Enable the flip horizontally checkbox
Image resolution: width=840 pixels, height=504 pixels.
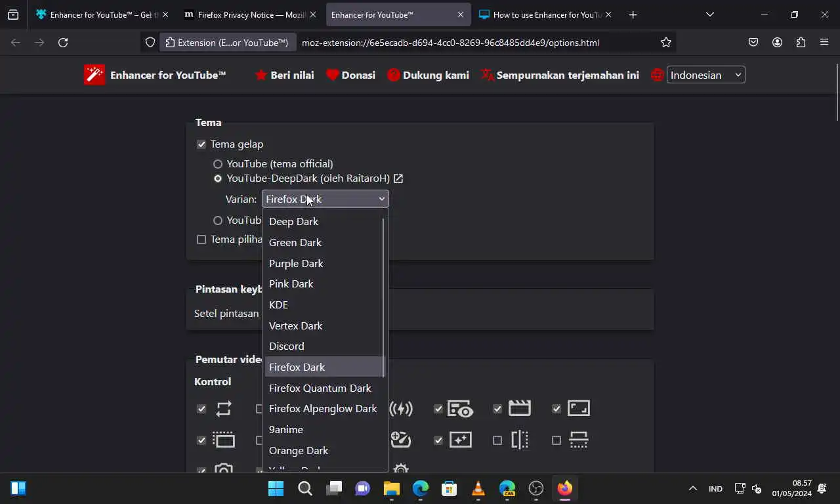pyautogui.click(x=497, y=440)
